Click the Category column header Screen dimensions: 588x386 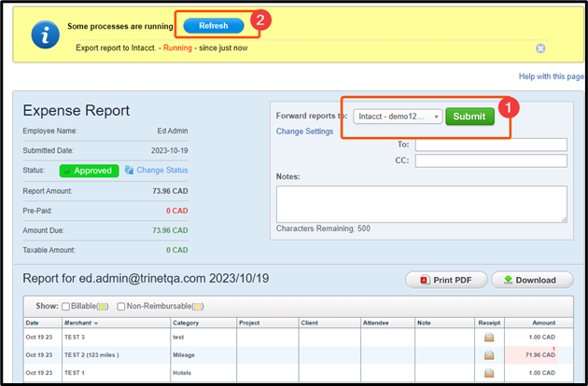coord(188,323)
